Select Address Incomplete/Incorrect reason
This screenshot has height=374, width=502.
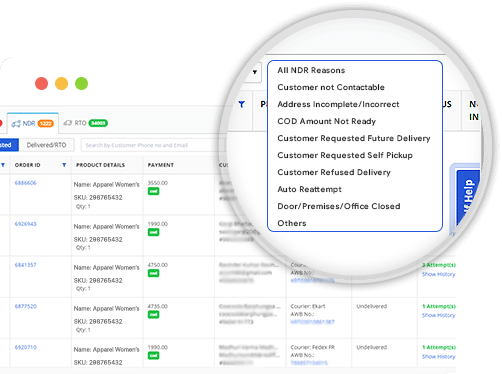tap(338, 104)
